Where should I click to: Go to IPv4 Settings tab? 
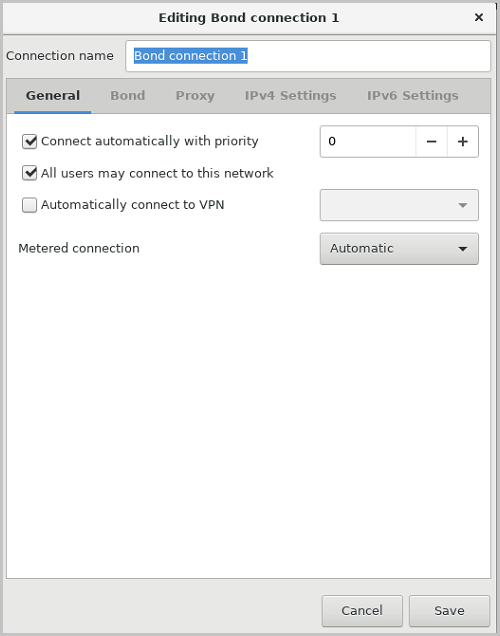[x=290, y=96]
